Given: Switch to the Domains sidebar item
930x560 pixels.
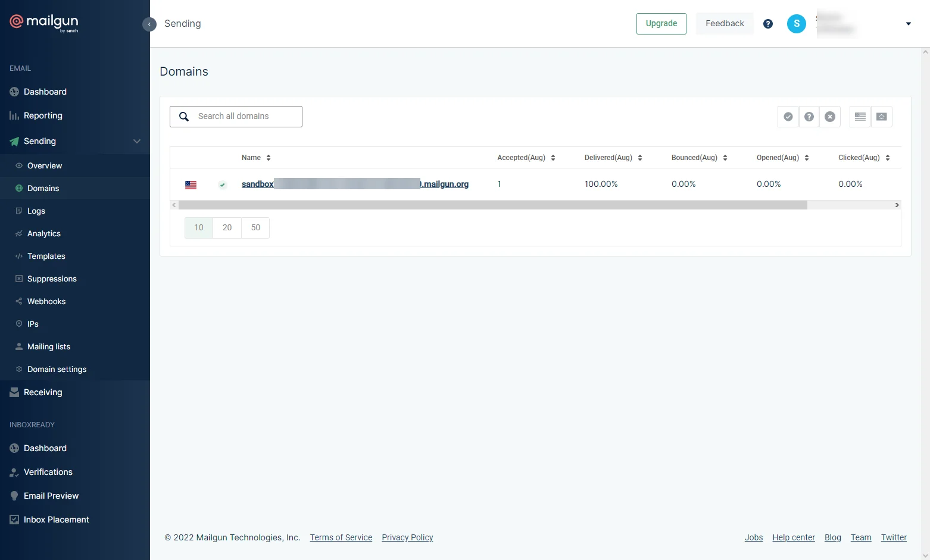Looking at the screenshot, I should point(43,188).
